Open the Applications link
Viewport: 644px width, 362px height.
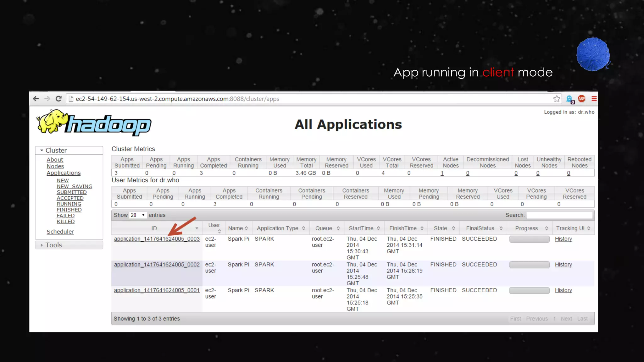(x=64, y=173)
